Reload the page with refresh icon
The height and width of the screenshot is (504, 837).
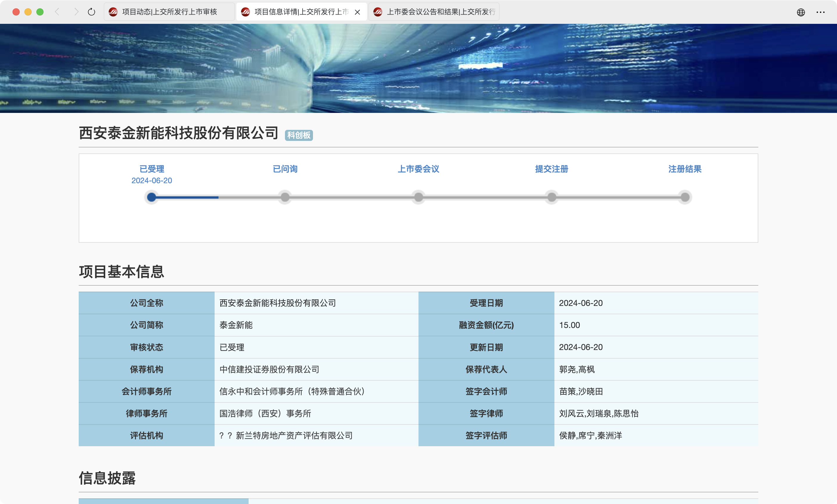92,12
